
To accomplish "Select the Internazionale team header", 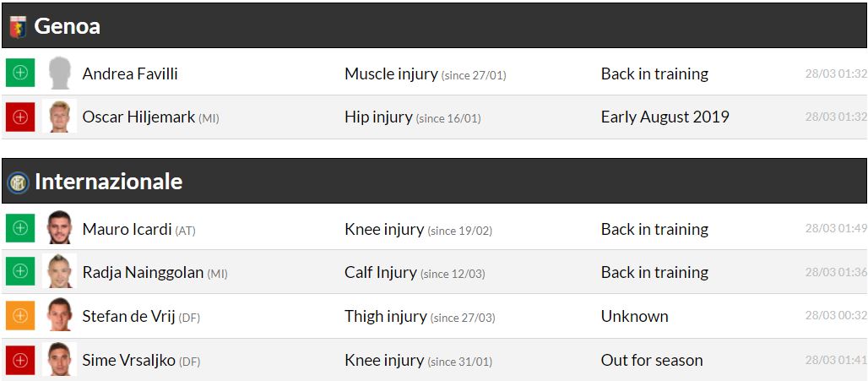I will (x=108, y=182).
